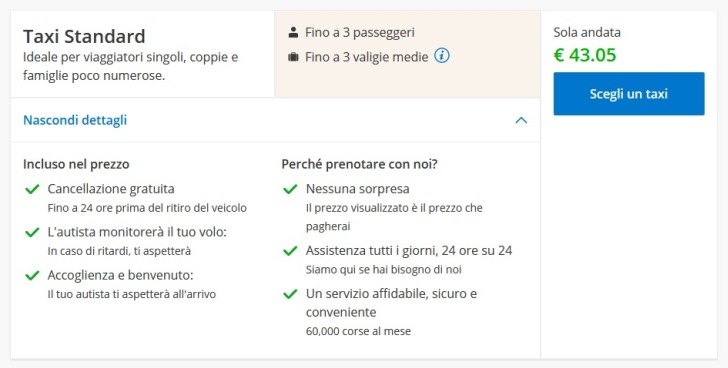Viewport: 728px width, 368px height.
Task: Click the luggage info circle icon
Action: click(x=442, y=56)
